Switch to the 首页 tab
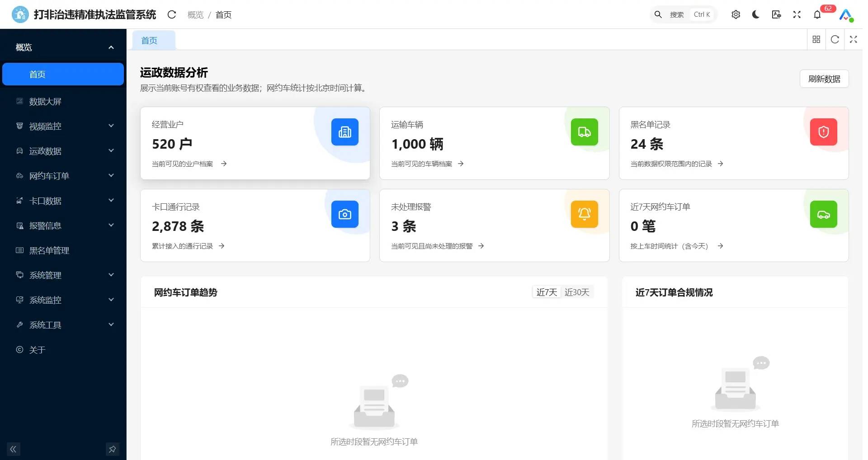 pyautogui.click(x=153, y=40)
